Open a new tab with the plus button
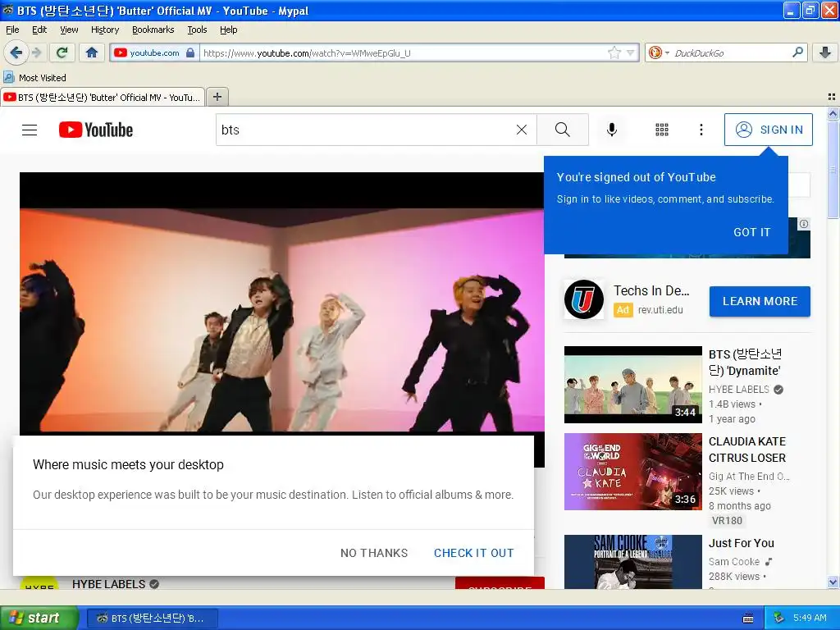This screenshot has width=840, height=630. (217, 97)
